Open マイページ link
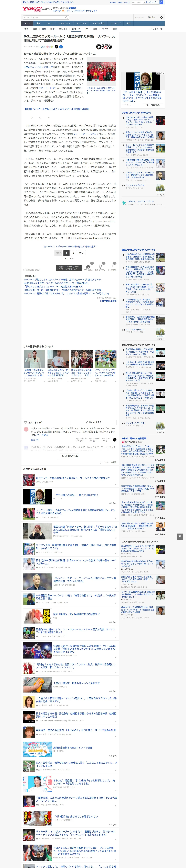Image resolution: width=186 pixels, height=868 pixels. tap(139, 18)
